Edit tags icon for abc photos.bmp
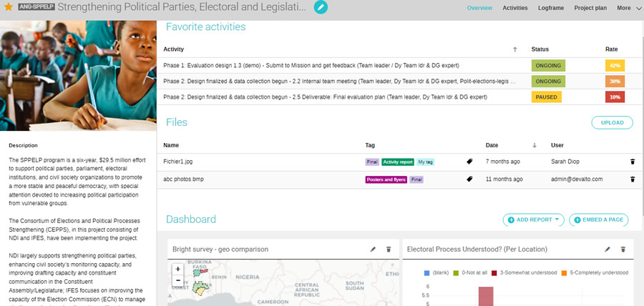Image resolution: width=644 pixels, height=306 pixels. (469, 179)
